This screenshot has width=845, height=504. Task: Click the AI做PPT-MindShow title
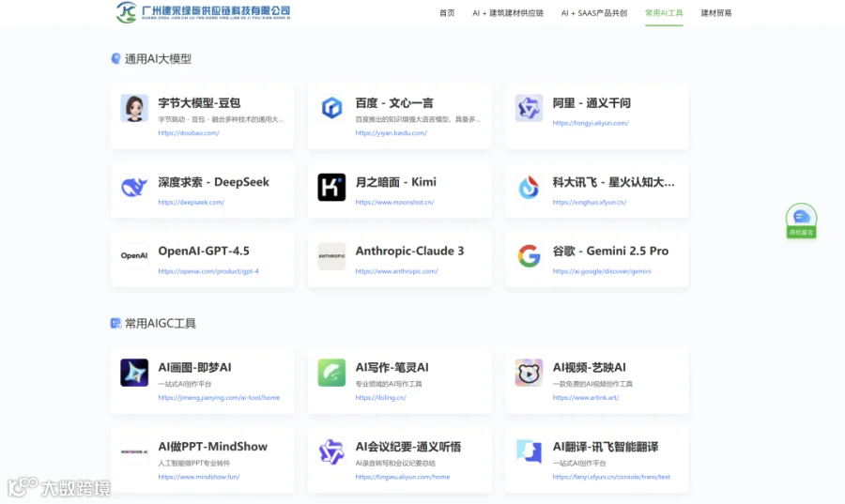click(x=213, y=447)
